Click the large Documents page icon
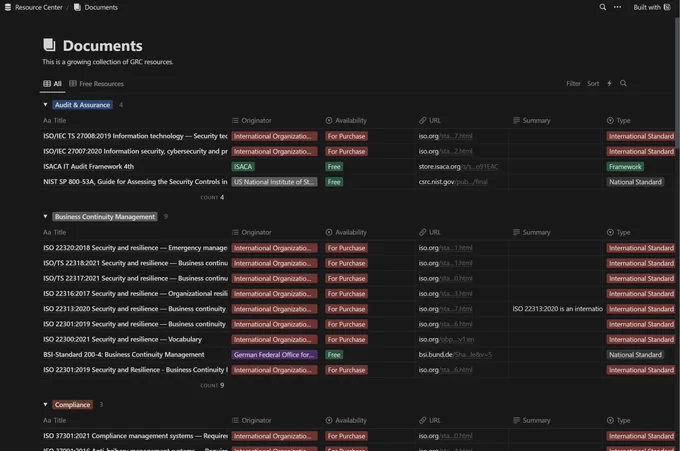Image resolution: width=680 pixels, height=451 pixels. point(49,45)
